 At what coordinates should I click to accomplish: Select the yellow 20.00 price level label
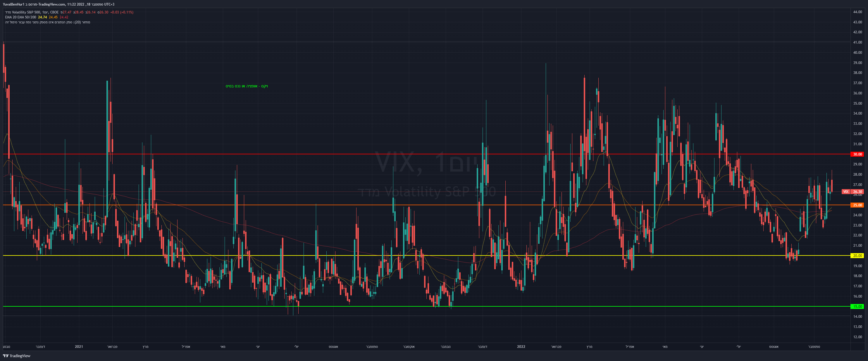coord(857,255)
